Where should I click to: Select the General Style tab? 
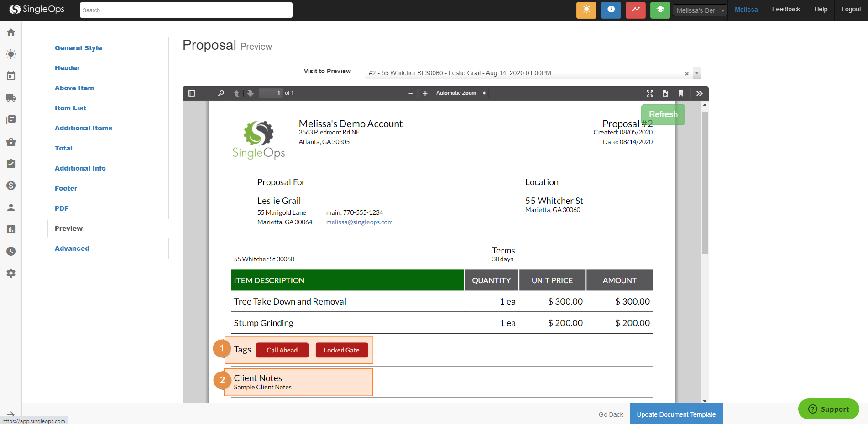coord(78,48)
